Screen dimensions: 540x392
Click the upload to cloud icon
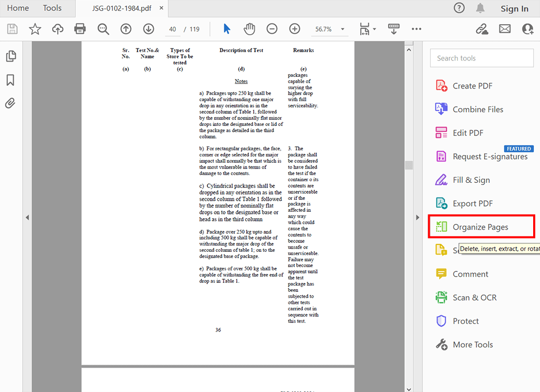(x=57, y=29)
